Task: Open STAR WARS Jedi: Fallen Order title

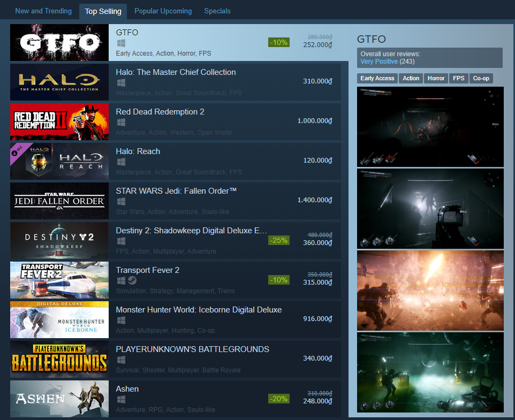Action: tap(176, 191)
